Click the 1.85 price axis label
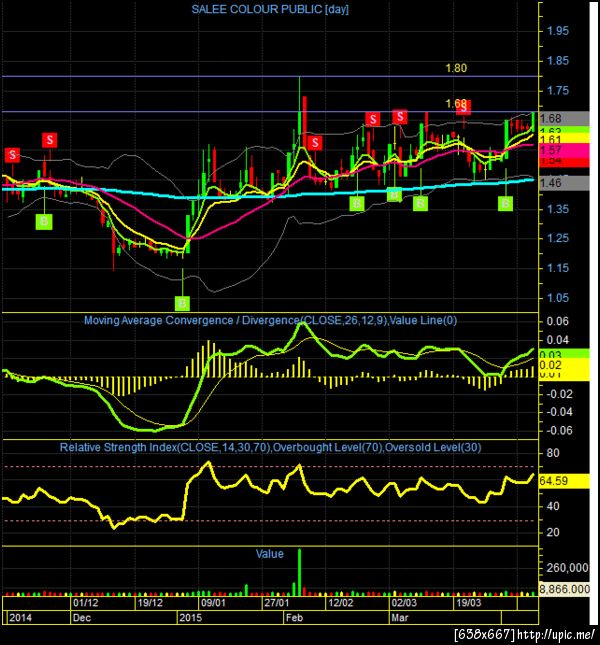This screenshot has height=645, width=600. pos(558,61)
